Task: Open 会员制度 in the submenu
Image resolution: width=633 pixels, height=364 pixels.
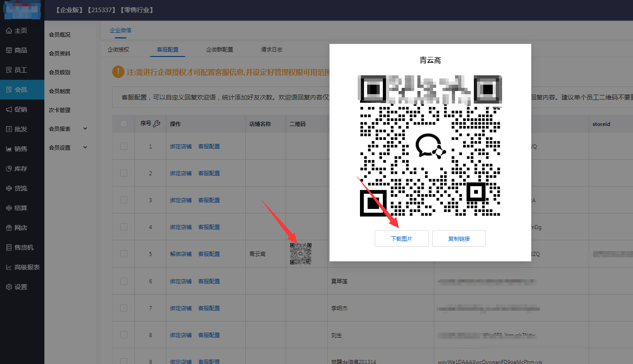Action: point(60,91)
